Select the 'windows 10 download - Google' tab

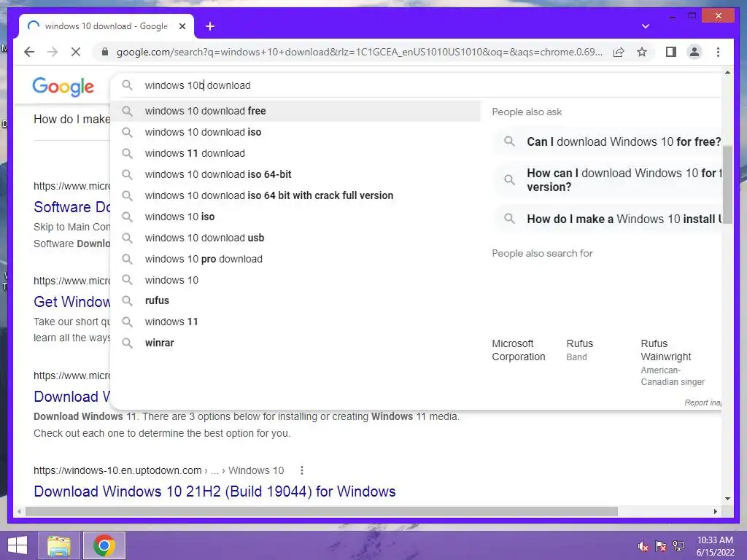107,26
